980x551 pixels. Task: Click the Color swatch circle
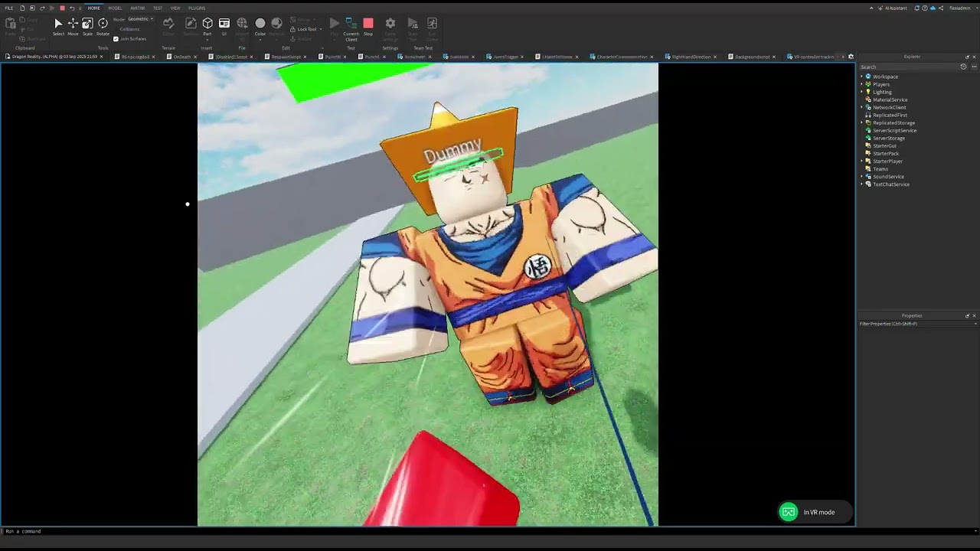pos(260,24)
